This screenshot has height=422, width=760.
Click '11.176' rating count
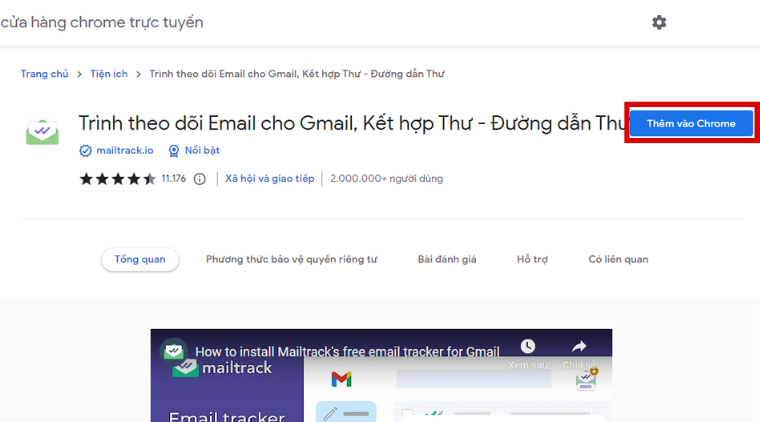[174, 179]
